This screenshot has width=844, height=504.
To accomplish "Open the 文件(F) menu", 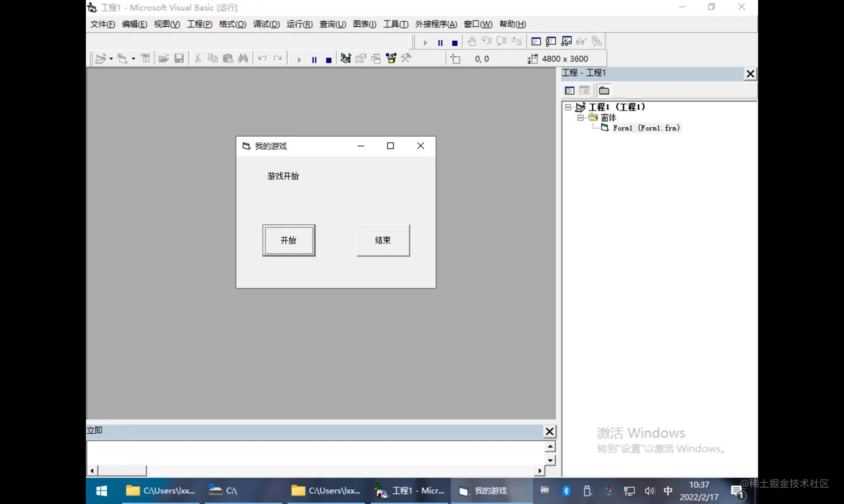I will pyautogui.click(x=103, y=24).
